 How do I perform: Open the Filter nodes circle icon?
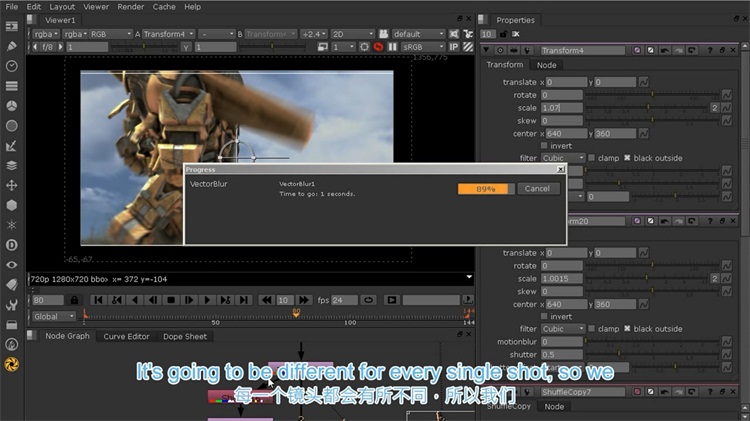[x=11, y=125]
